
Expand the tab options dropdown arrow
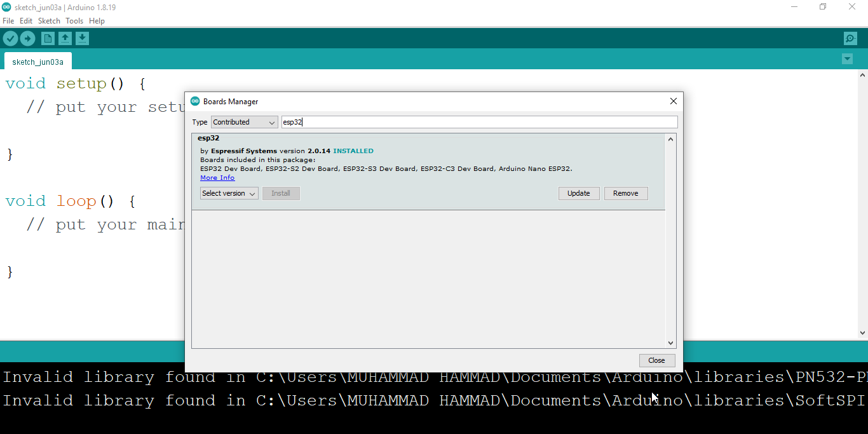[x=847, y=59]
